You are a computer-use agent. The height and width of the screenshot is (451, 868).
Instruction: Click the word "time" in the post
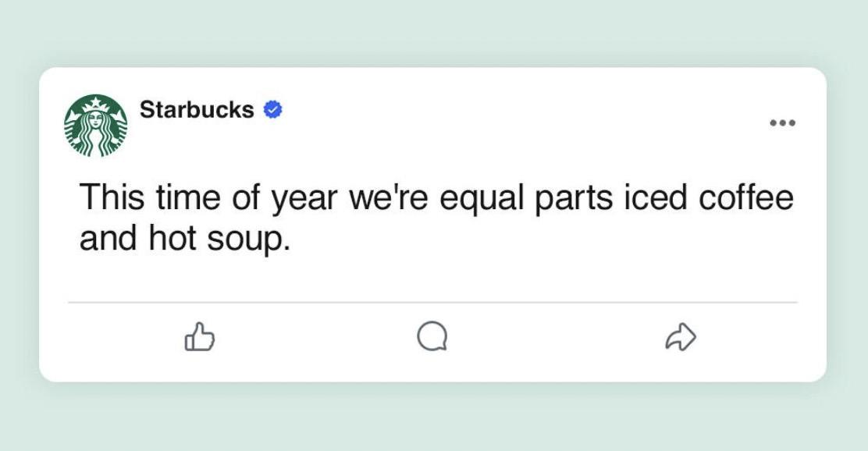[x=187, y=197]
